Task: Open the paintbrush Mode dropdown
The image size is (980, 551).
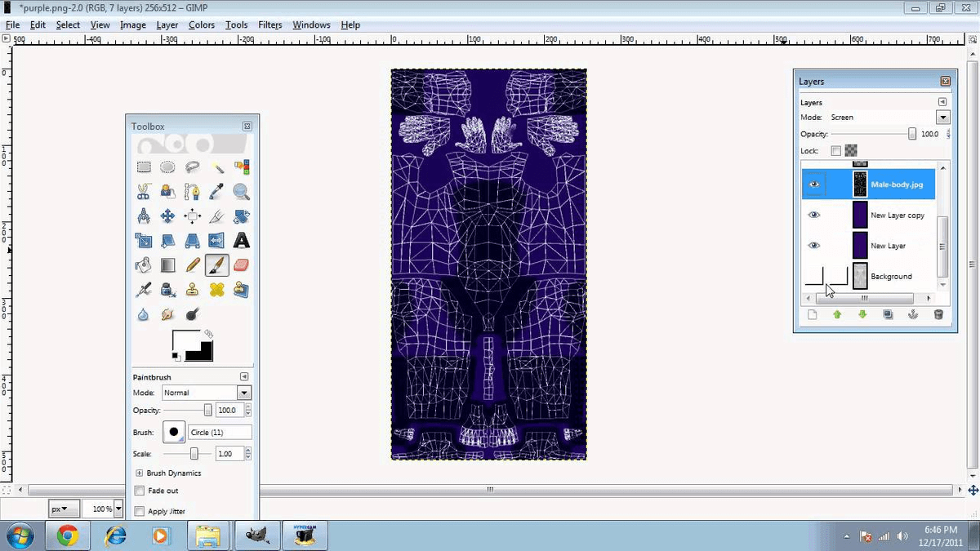Action: 243,393
